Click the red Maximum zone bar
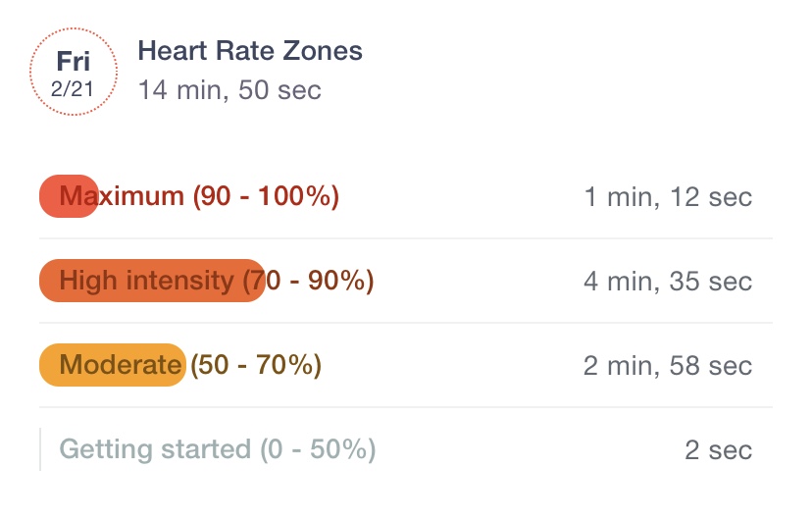The height and width of the screenshot is (520, 812). click(69, 196)
